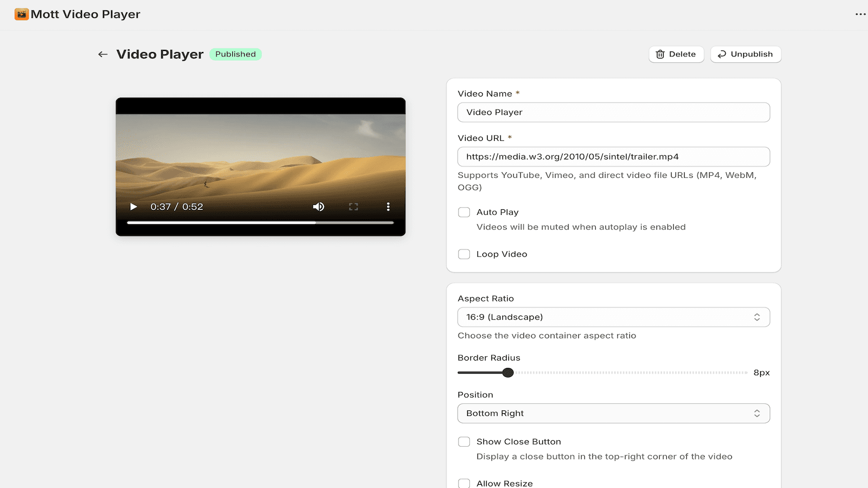Viewport: 868px width, 488px height.
Task: Open the video player's three-dot overflow menu
Action: coord(388,207)
